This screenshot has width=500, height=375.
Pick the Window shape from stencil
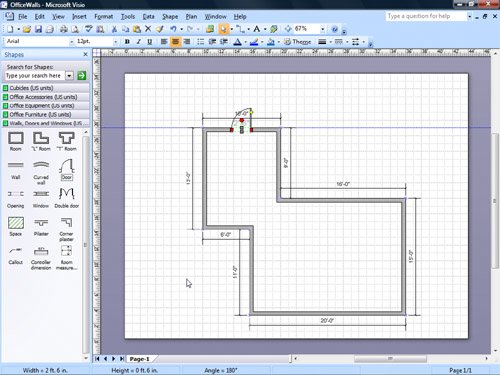(x=41, y=198)
